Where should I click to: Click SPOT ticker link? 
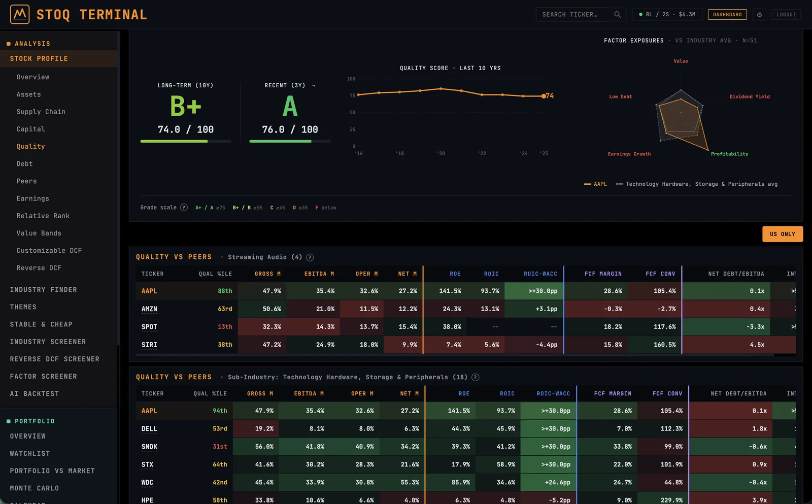click(x=149, y=327)
